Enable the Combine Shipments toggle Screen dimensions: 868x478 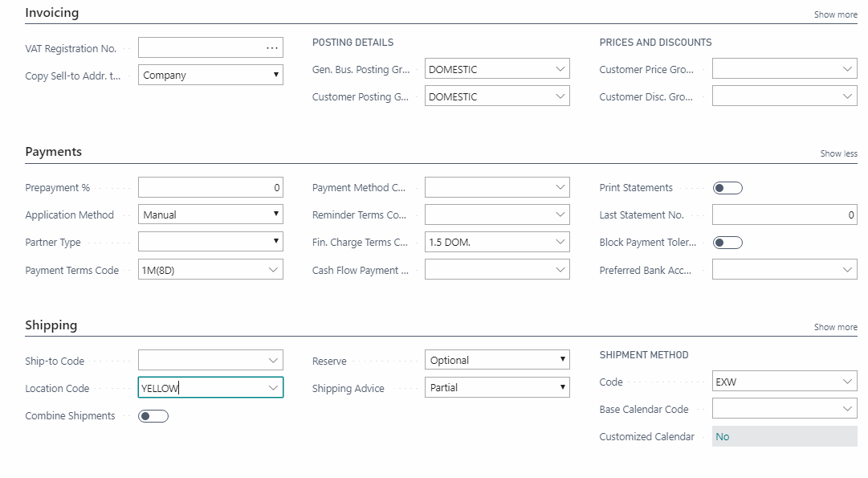point(153,416)
